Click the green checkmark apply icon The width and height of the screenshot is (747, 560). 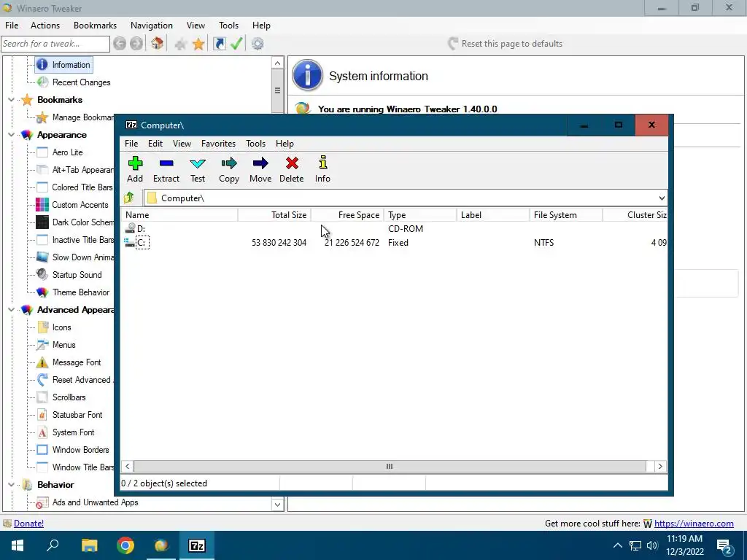(237, 44)
